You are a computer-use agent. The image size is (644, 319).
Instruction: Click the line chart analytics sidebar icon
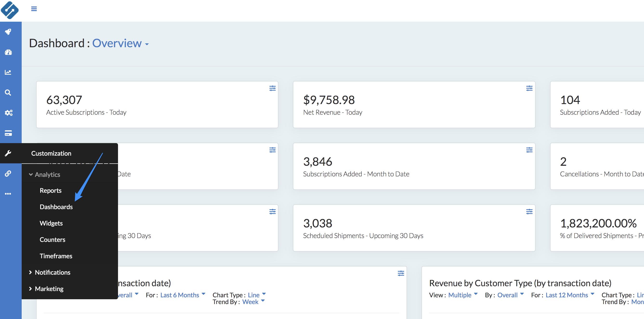tap(8, 72)
